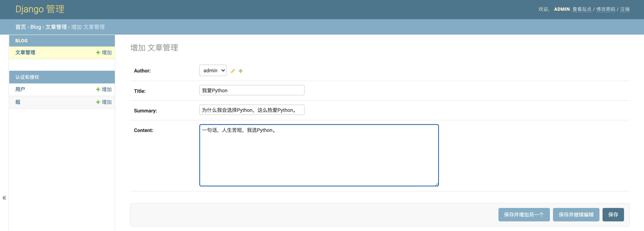Click inside the Content textarea
Image resolution: width=644 pixels, height=231 pixels.
(x=319, y=155)
